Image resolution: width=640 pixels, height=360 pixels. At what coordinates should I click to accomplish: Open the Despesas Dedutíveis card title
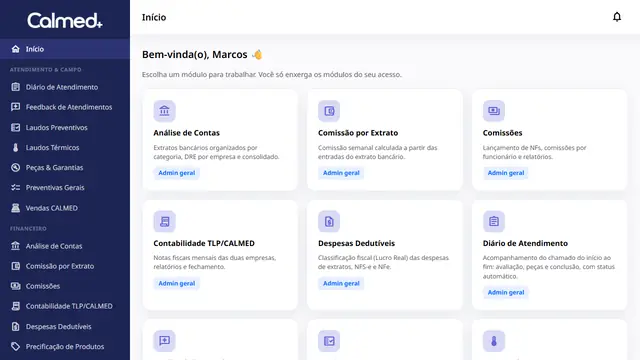coord(356,243)
